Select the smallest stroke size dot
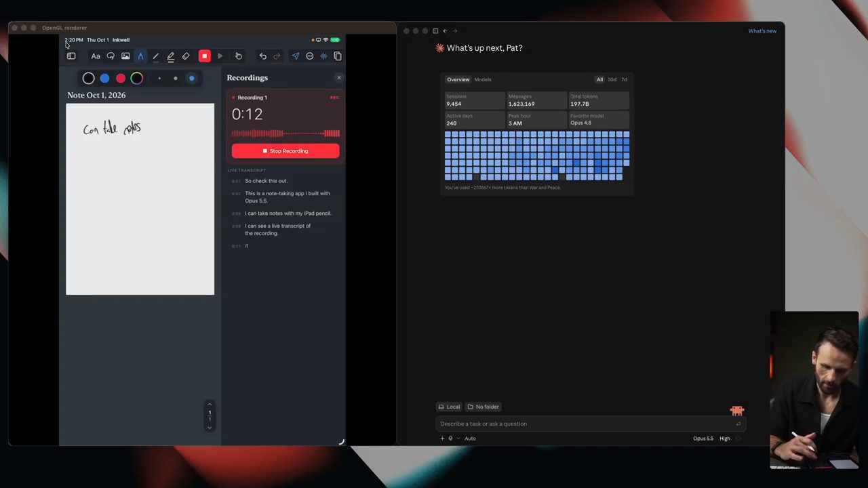This screenshot has height=488, width=868. click(x=159, y=79)
